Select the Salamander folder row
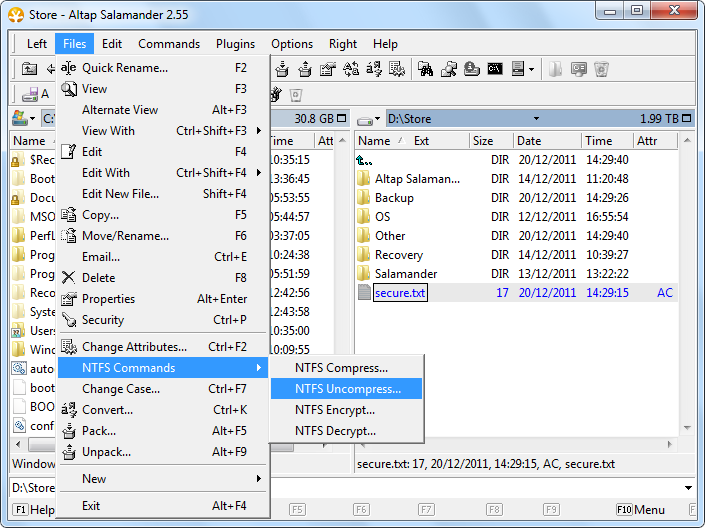705x528 pixels. pyautogui.click(x=517, y=273)
